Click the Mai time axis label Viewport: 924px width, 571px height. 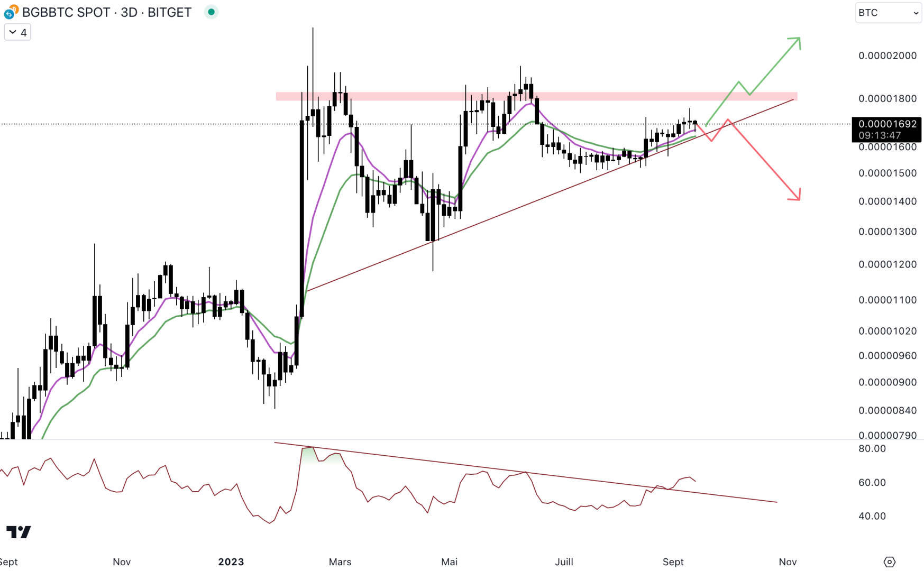coord(450,562)
